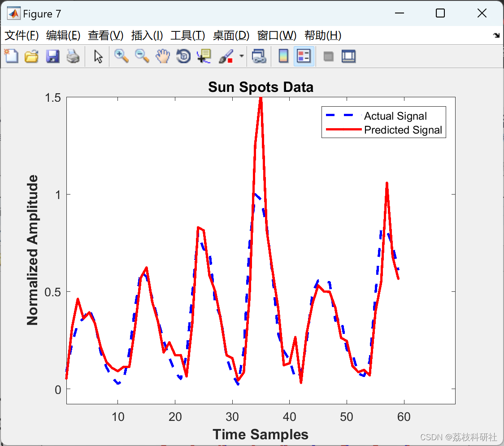Click the Link Plot toolbar icon
The width and height of the screenshot is (504, 446).
259,56
